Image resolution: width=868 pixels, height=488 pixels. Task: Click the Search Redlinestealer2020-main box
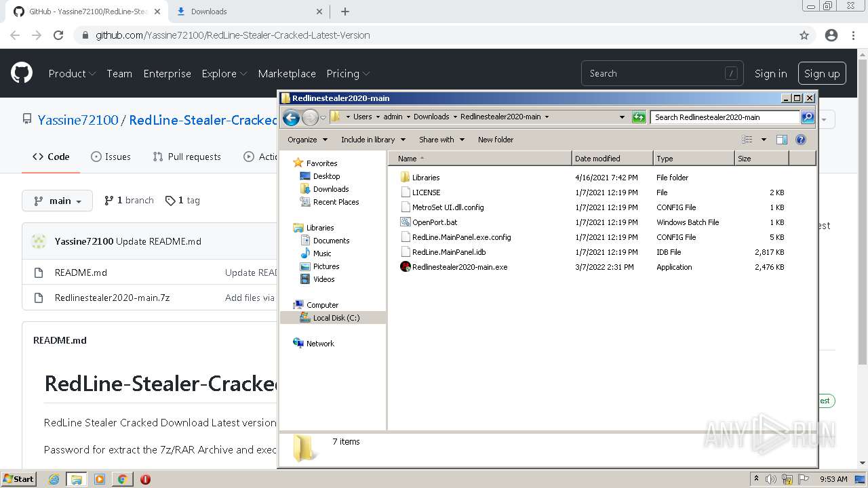click(725, 117)
